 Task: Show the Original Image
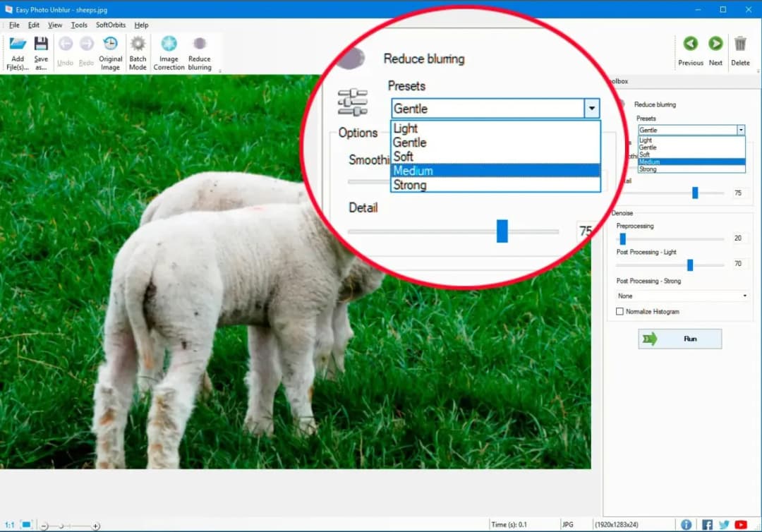(x=110, y=52)
